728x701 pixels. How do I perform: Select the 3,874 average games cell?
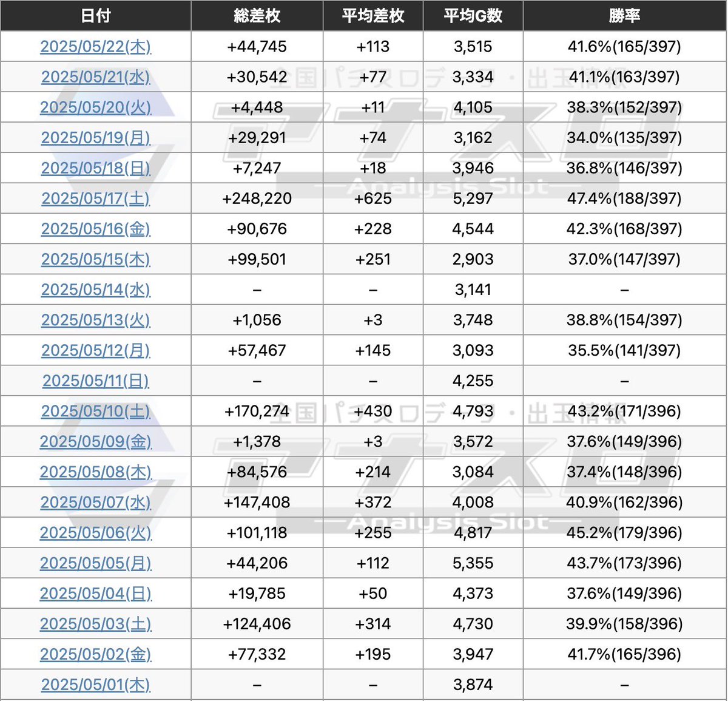[473, 685]
